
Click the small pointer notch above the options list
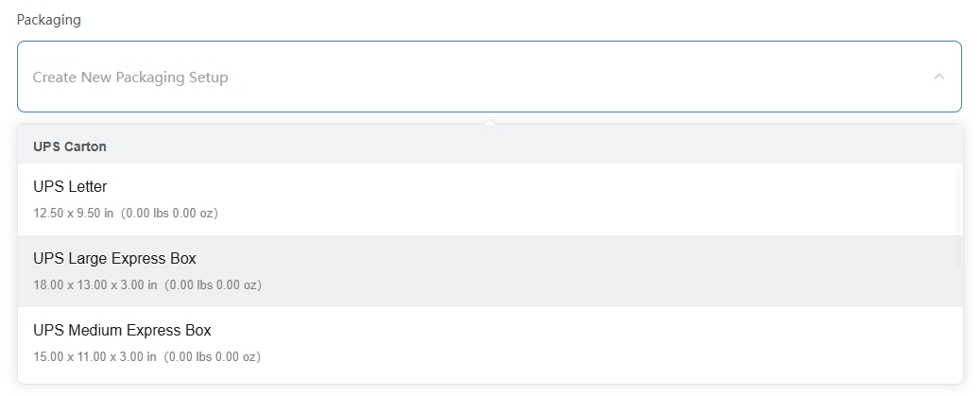(489, 122)
